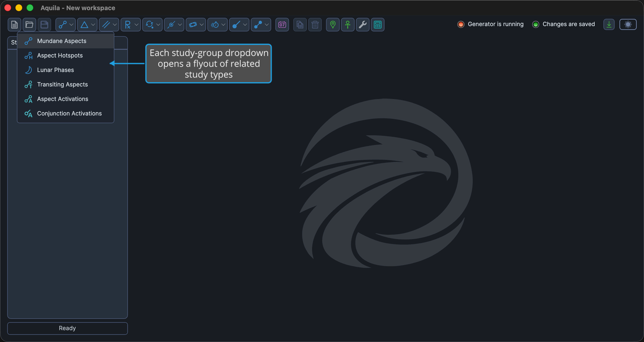Click the green download arrow button

coord(609,24)
